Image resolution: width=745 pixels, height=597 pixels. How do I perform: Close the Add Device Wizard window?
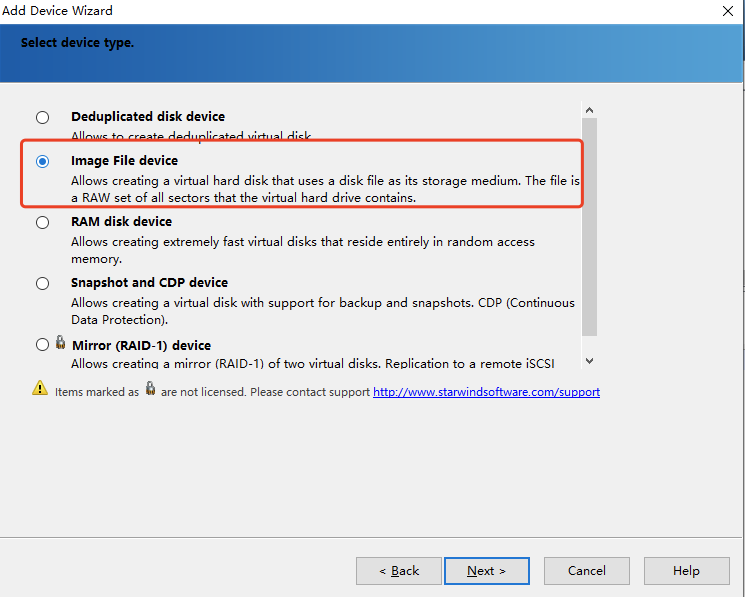pos(727,11)
